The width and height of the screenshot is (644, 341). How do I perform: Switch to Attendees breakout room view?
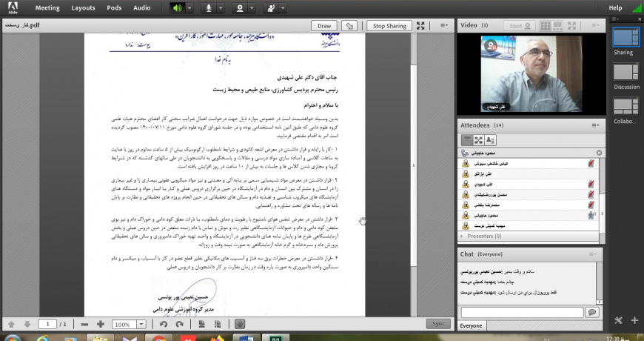478,140
